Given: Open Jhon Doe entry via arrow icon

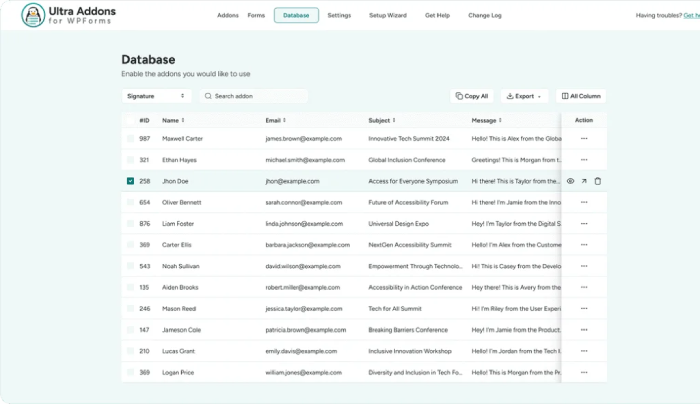Looking at the screenshot, I should (584, 181).
